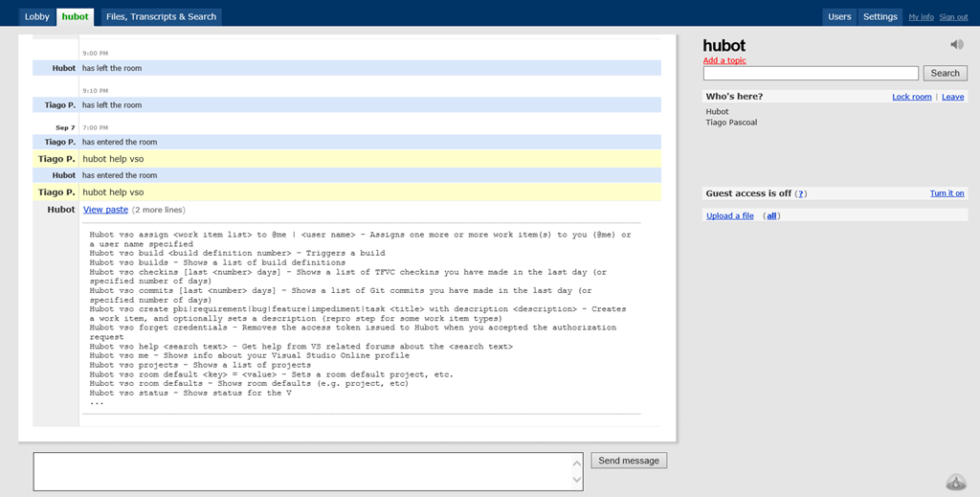This screenshot has height=497, width=980.
Task: Turn on guest access
Action: tap(947, 193)
